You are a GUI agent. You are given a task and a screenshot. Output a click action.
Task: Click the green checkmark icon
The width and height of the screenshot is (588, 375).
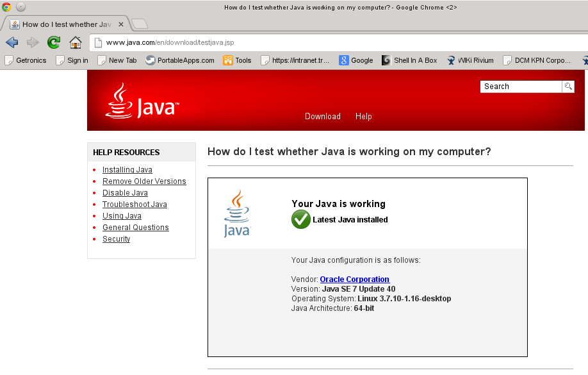301,219
